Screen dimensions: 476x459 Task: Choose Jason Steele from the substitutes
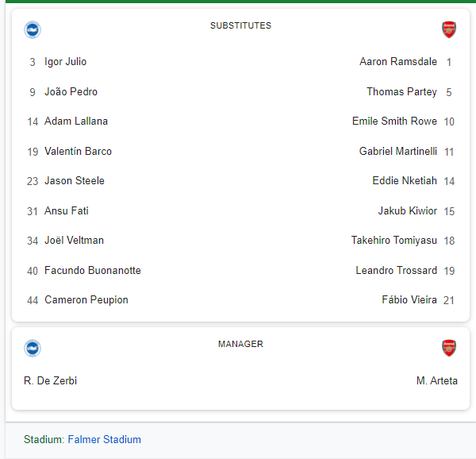(x=75, y=181)
